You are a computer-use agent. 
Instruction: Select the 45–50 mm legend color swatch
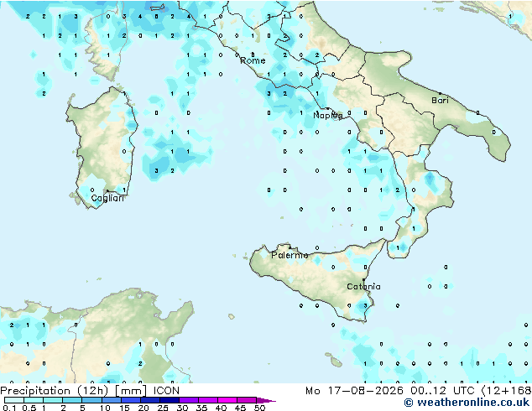pos(247,400)
